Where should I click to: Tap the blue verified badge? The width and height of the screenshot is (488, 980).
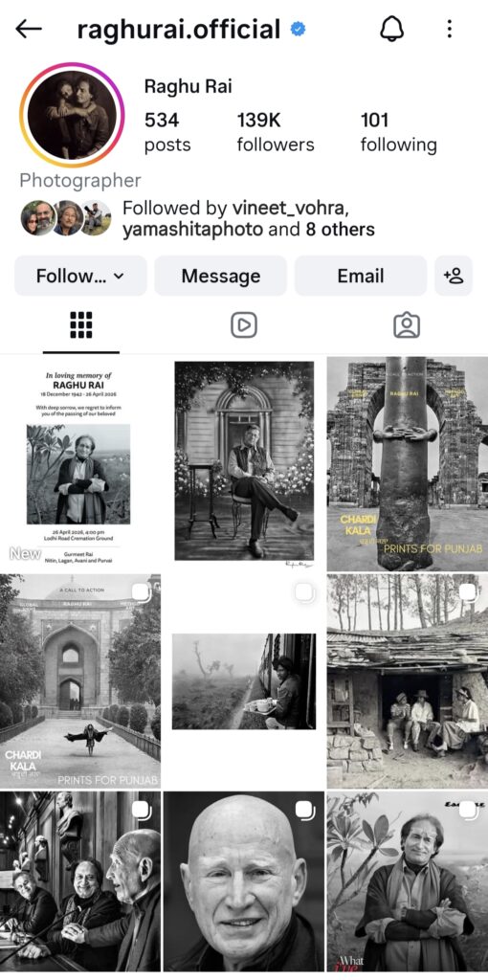tap(298, 29)
